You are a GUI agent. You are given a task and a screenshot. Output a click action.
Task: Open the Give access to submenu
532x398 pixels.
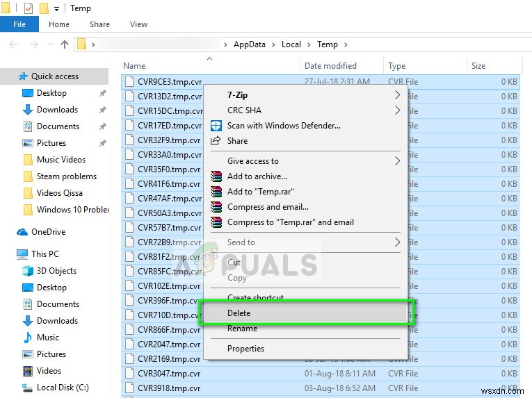click(x=305, y=161)
